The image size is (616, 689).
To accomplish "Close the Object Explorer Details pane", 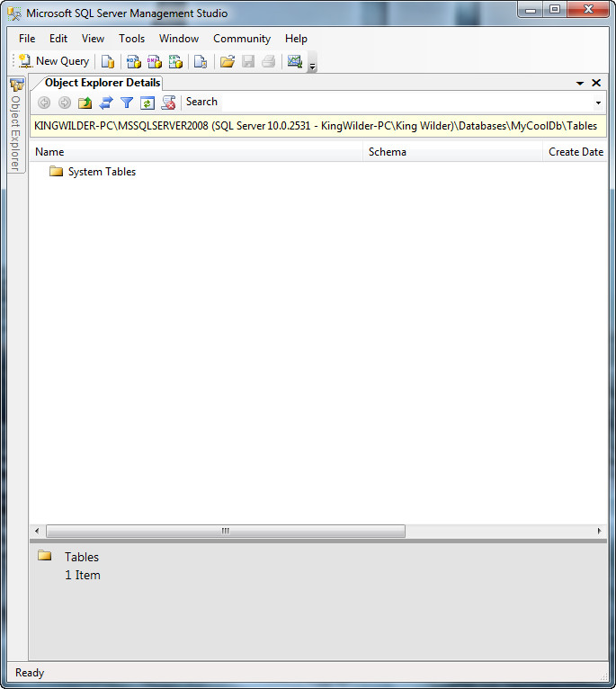I will 596,83.
